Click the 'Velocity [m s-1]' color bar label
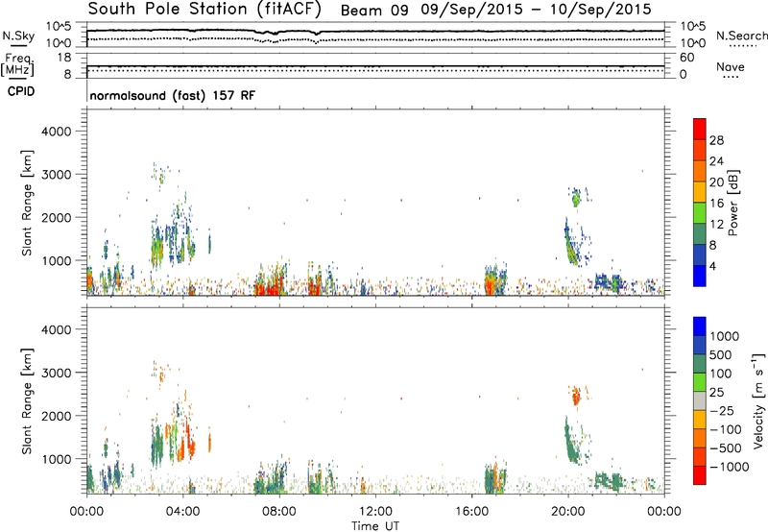 (x=758, y=400)
